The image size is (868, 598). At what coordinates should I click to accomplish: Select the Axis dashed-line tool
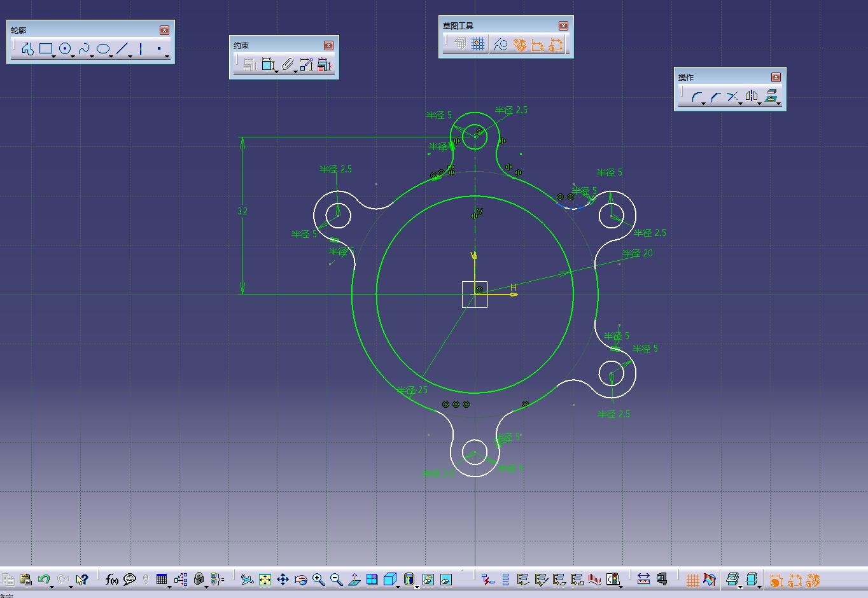click(141, 49)
